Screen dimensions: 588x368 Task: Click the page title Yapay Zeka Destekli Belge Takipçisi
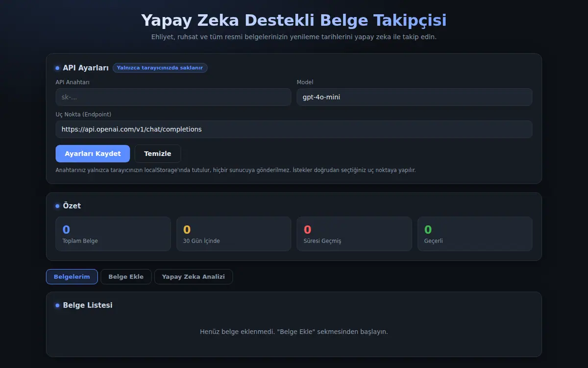pyautogui.click(x=294, y=21)
